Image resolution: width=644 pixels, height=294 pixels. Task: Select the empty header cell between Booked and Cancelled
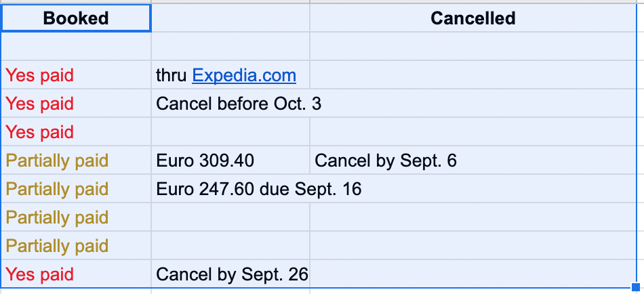(230, 18)
